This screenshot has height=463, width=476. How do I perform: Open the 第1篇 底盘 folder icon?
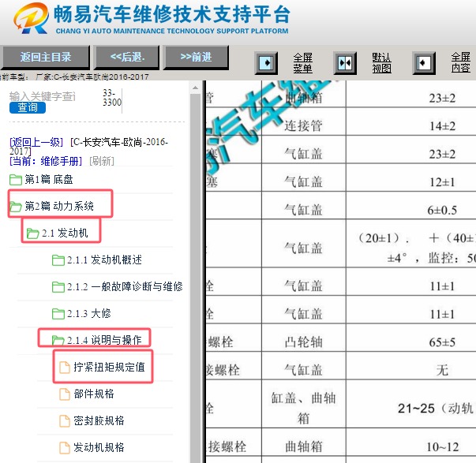[x=16, y=179]
